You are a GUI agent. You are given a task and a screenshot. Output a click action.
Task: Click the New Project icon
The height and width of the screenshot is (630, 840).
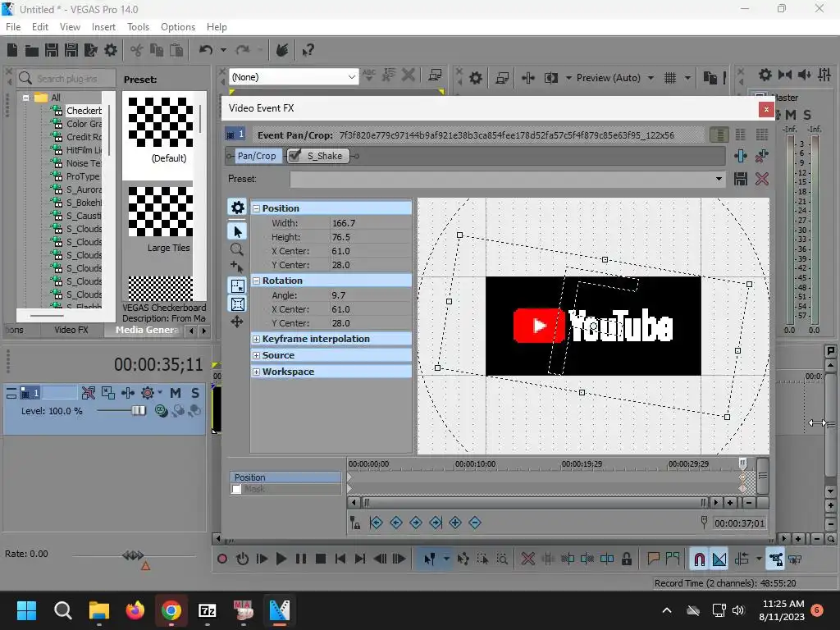pos(12,50)
